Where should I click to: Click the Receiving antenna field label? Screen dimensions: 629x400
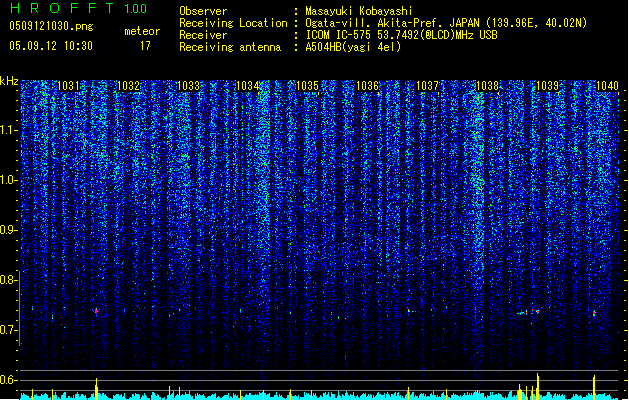(230, 47)
